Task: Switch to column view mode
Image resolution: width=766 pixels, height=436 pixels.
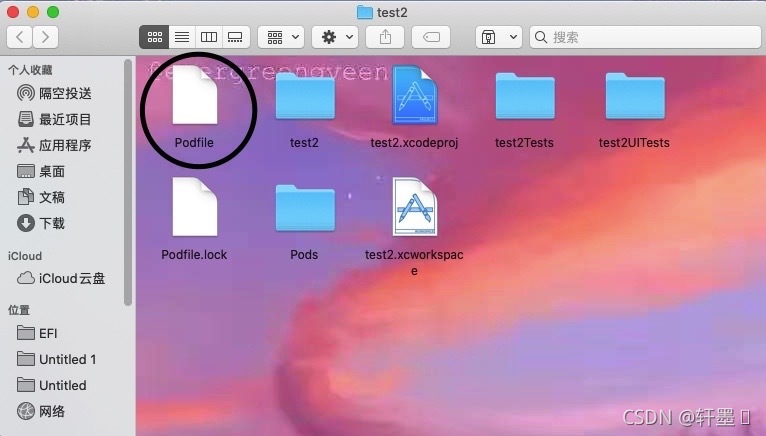Action: click(x=209, y=37)
